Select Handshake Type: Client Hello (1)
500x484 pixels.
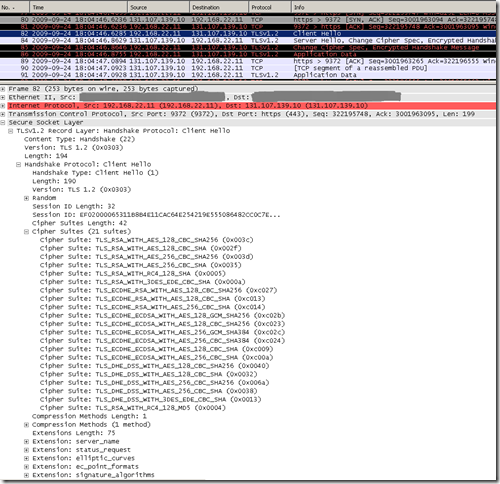[95, 173]
